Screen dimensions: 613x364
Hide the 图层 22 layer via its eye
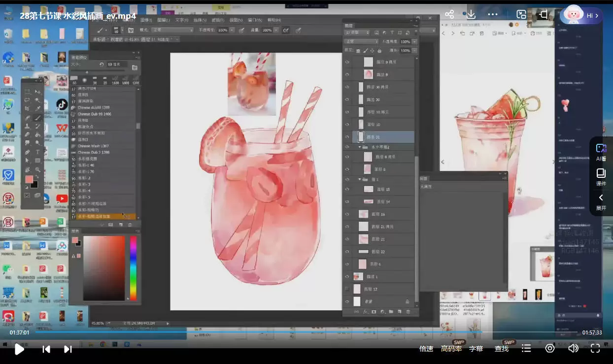pos(347,251)
